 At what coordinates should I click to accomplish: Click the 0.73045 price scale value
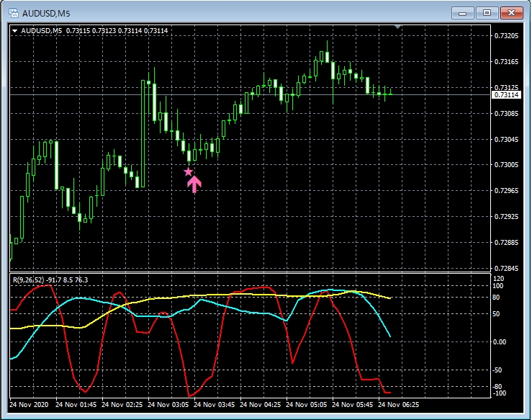pos(507,139)
